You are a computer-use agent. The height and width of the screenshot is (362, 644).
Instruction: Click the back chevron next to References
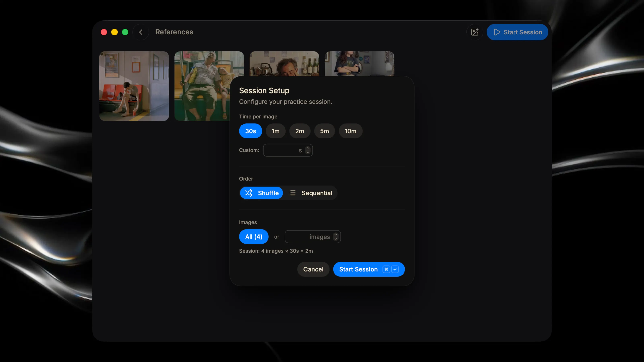(141, 32)
